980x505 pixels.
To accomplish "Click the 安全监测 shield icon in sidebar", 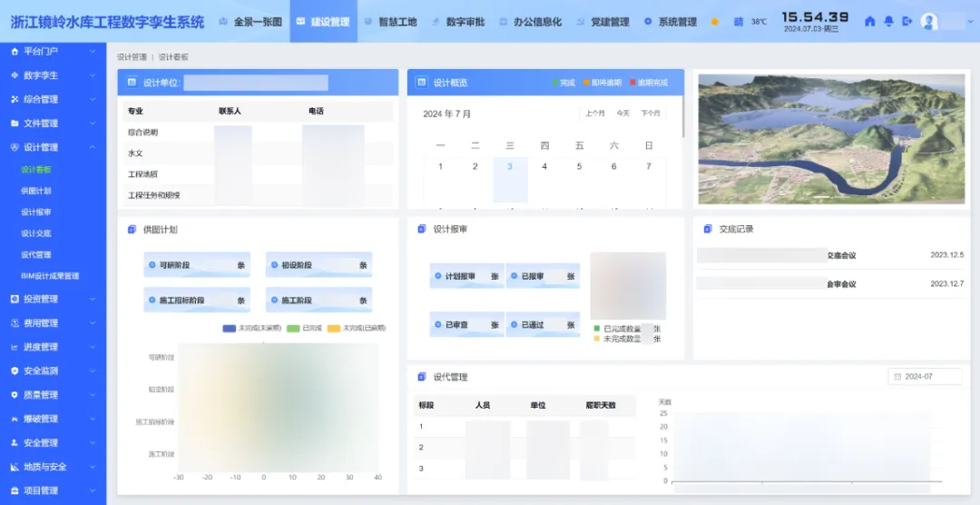I will pos(15,371).
